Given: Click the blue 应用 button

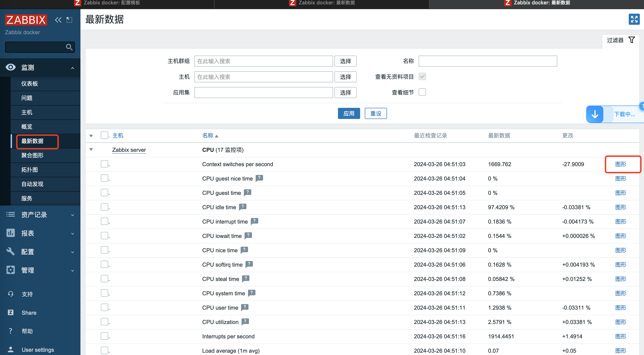Looking at the screenshot, I should pyautogui.click(x=349, y=113).
